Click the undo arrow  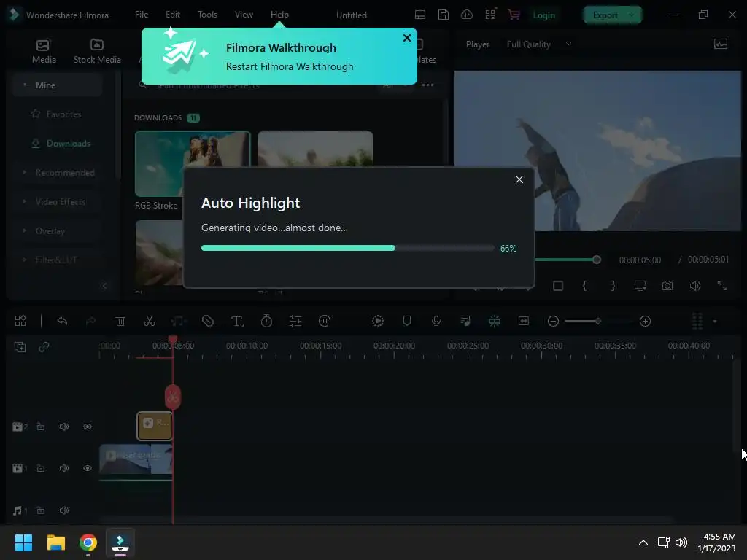(x=62, y=321)
